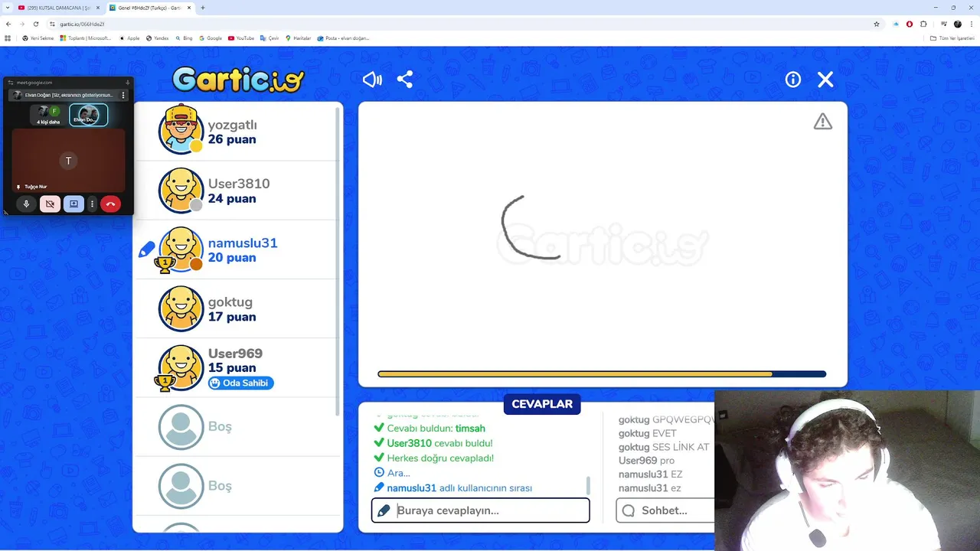Click the Meet popup site settings icon

click(11, 82)
